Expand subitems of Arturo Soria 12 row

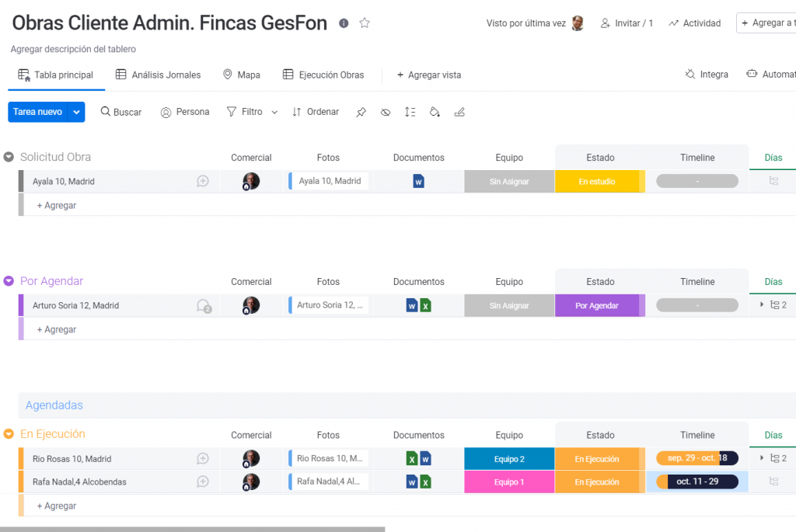click(x=762, y=305)
